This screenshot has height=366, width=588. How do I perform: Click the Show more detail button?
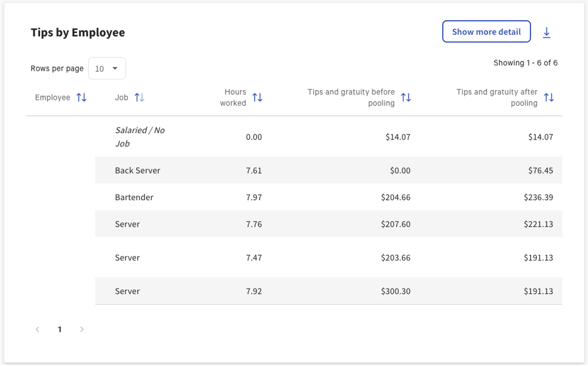[486, 31]
